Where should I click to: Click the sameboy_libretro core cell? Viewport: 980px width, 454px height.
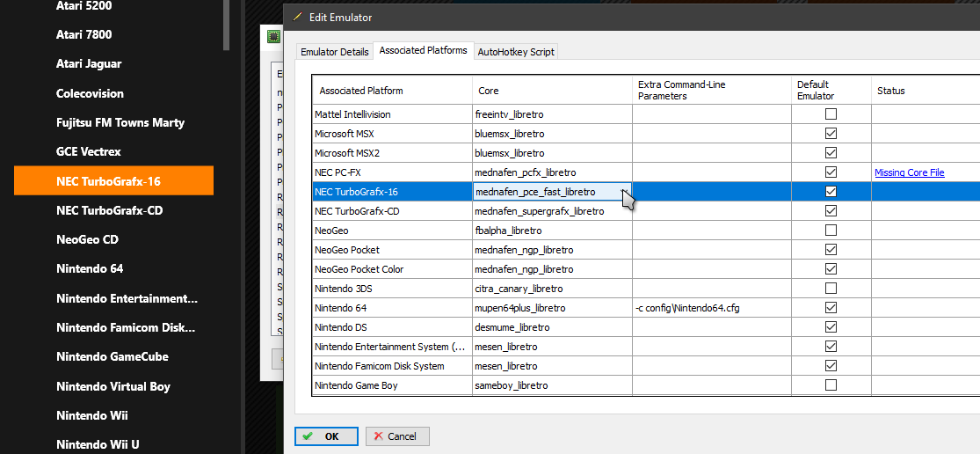coord(553,385)
